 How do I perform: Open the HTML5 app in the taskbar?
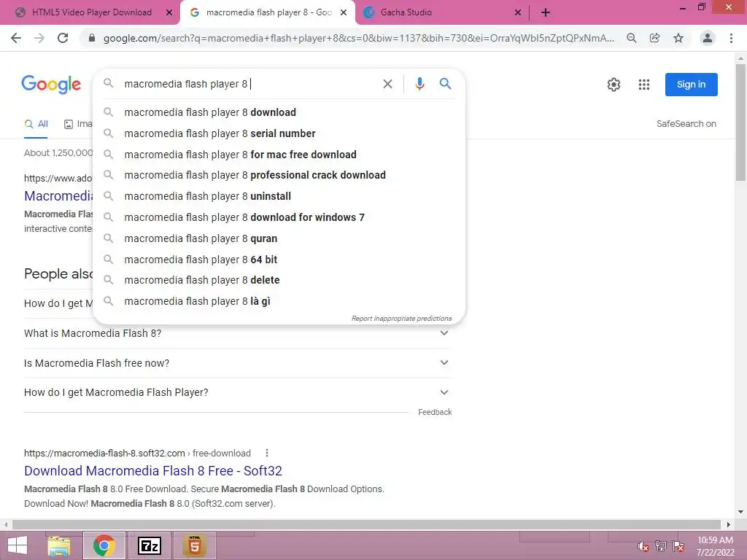194,545
